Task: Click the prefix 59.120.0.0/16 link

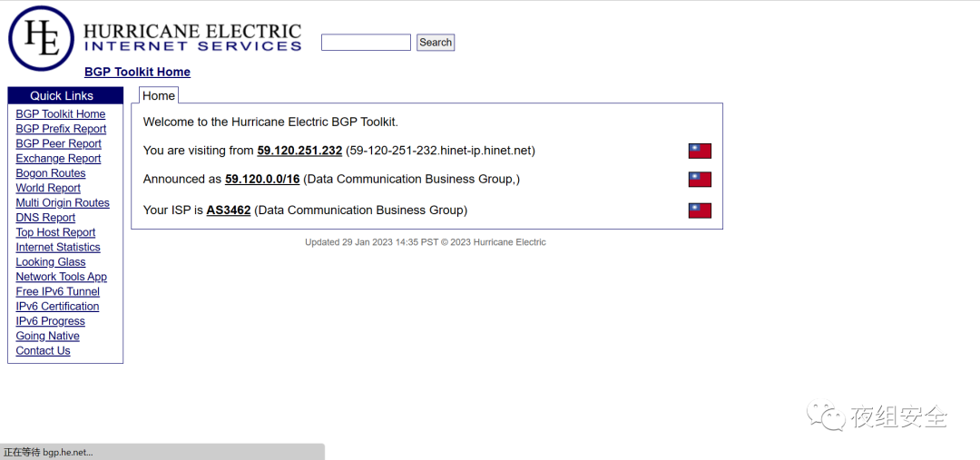Action: (262, 180)
